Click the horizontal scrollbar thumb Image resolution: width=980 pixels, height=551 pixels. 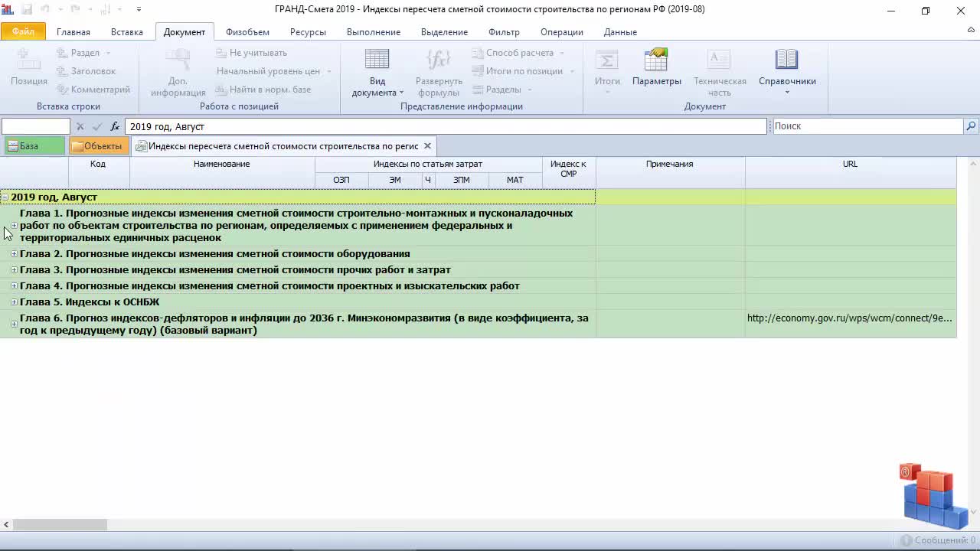[x=60, y=525]
